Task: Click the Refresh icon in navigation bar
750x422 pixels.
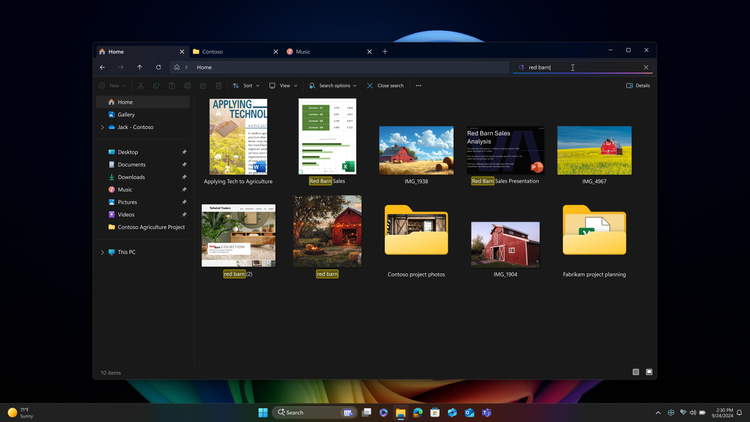Action: (x=158, y=67)
